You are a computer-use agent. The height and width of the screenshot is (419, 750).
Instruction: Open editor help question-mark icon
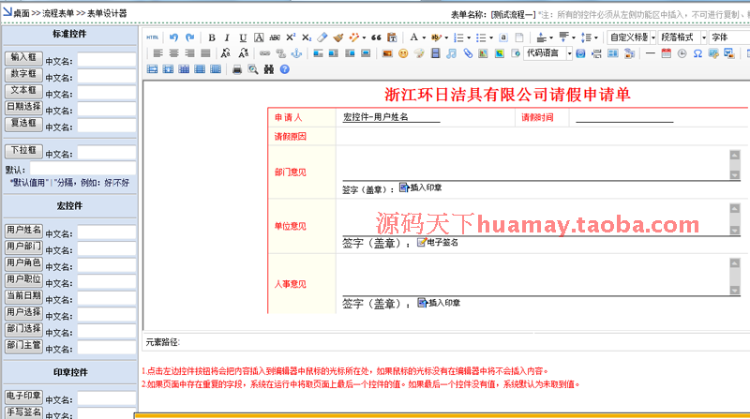click(x=285, y=69)
